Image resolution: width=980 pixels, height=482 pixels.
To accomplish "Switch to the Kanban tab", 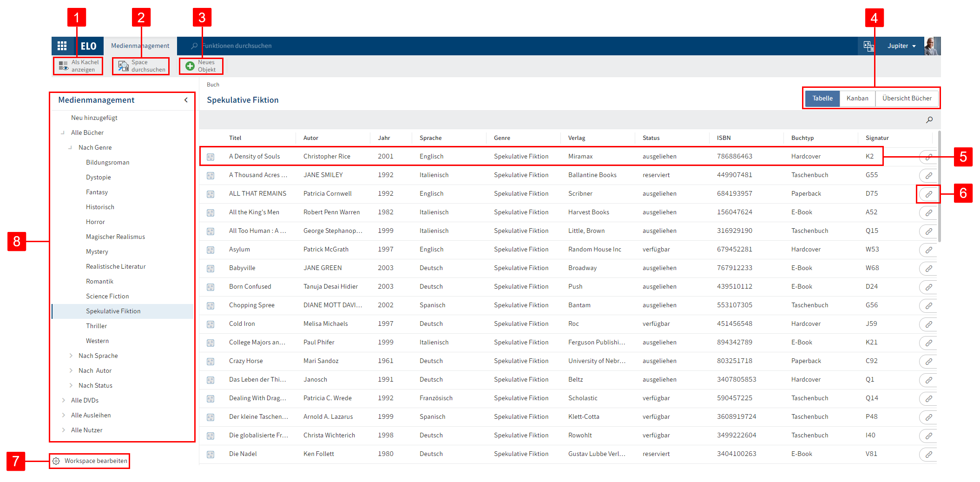I will click(857, 98).
